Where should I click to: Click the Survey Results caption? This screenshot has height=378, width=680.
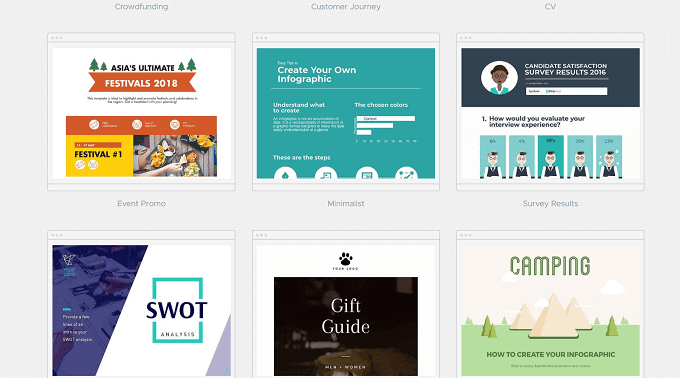550,203
